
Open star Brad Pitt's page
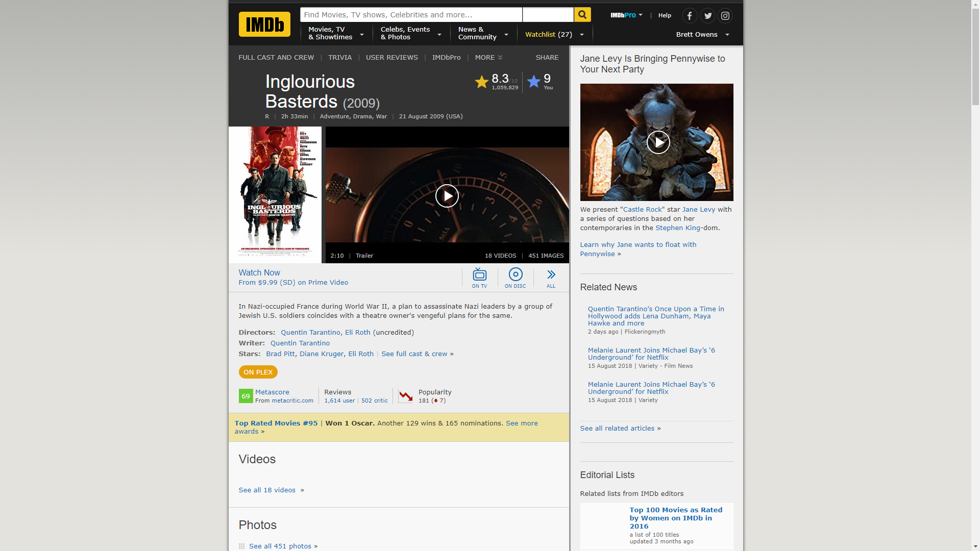280,354
